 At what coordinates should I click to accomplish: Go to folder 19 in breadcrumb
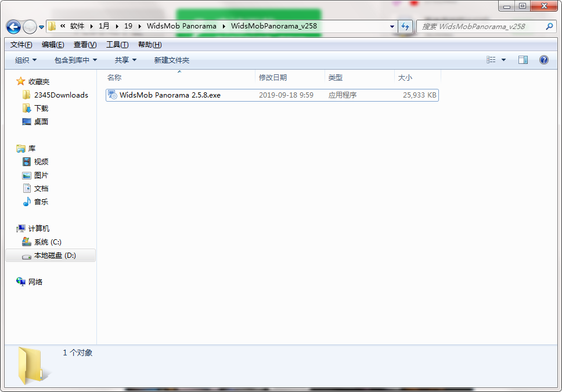pos(128,26)
